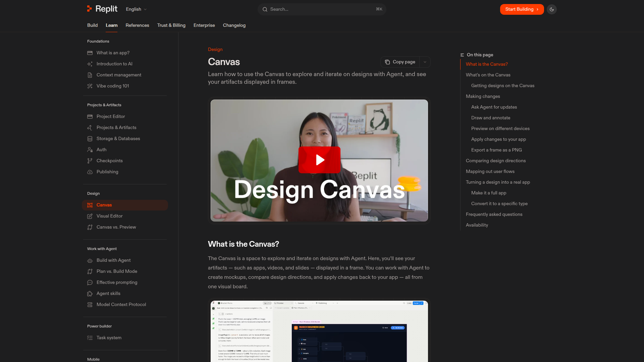Click the Storage & Databases icon
The image size is (644, 362).
(90, 139)
